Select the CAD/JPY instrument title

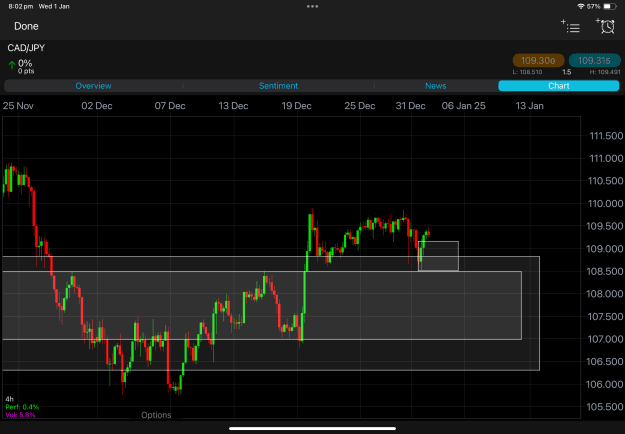click(x=26, y=48)
